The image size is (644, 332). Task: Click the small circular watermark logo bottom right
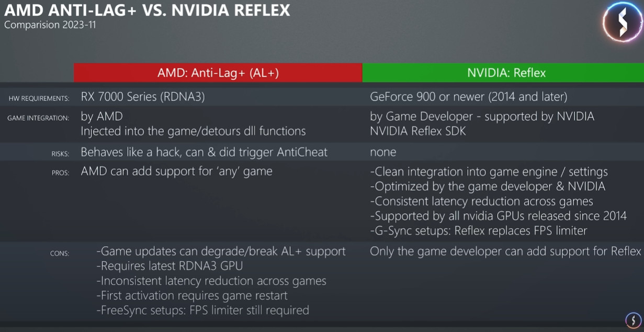pos(633,320)
